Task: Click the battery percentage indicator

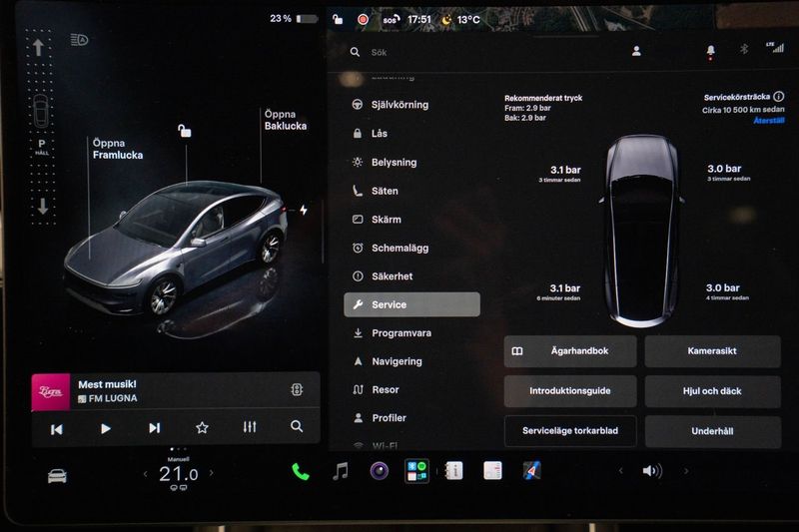Action: 294,19
